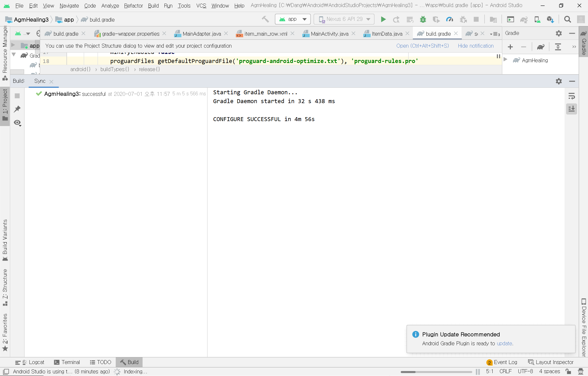588x376 pixels.
Task: Toggle the Gradle side tool window strip
Action: tap(584, 42)
